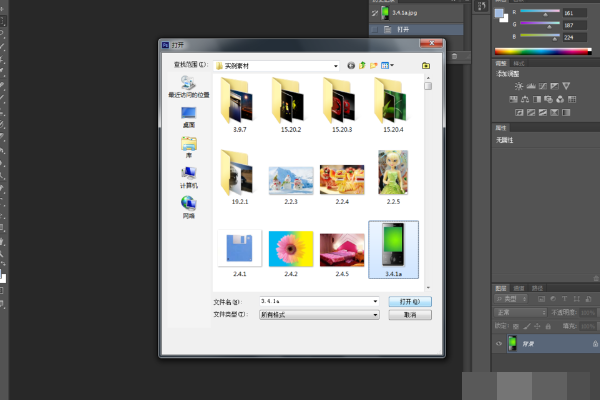600x400 pixels.
Task: Add a Vibrance adjustment layer
Action: (x=566, y=86)
